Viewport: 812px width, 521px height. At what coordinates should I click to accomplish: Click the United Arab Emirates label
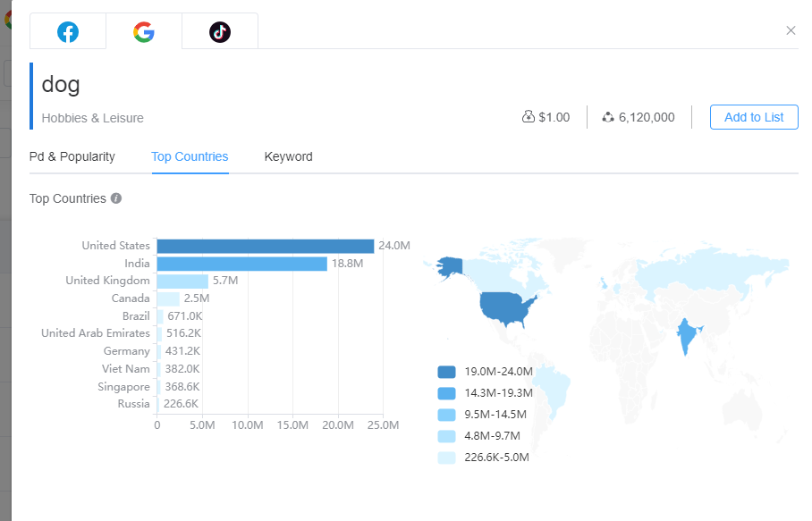pos(96,333)
